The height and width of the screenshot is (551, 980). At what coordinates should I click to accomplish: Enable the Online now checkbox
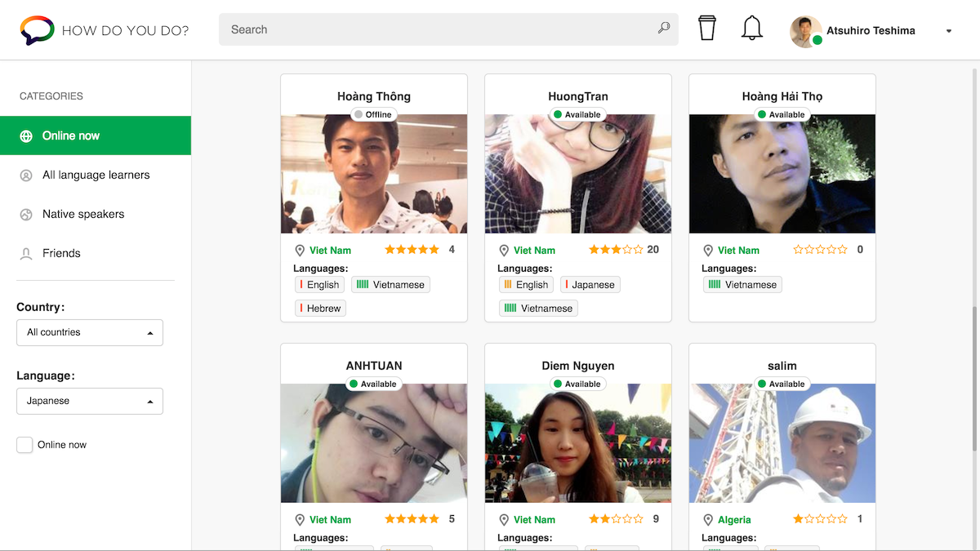25,445
